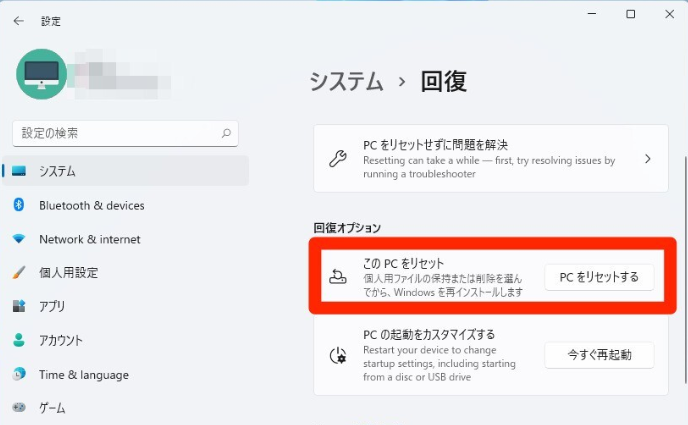The image size is (688, 425).
Task: Click the PC の起動をカスタマイズする heading
Action: coord(429,335)
